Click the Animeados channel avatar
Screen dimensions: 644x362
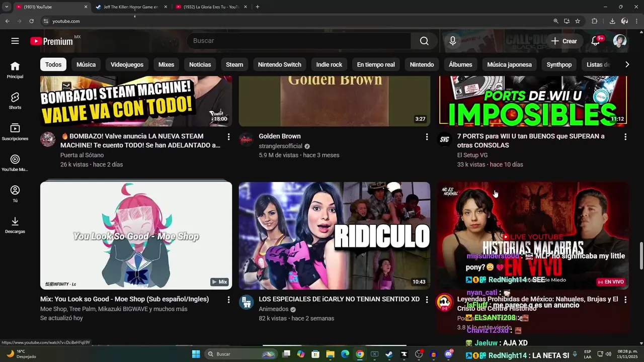(x=246, y=302)
